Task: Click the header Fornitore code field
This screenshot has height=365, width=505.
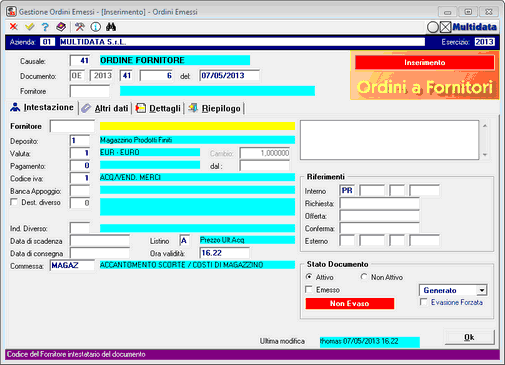Action: [90, 91]
